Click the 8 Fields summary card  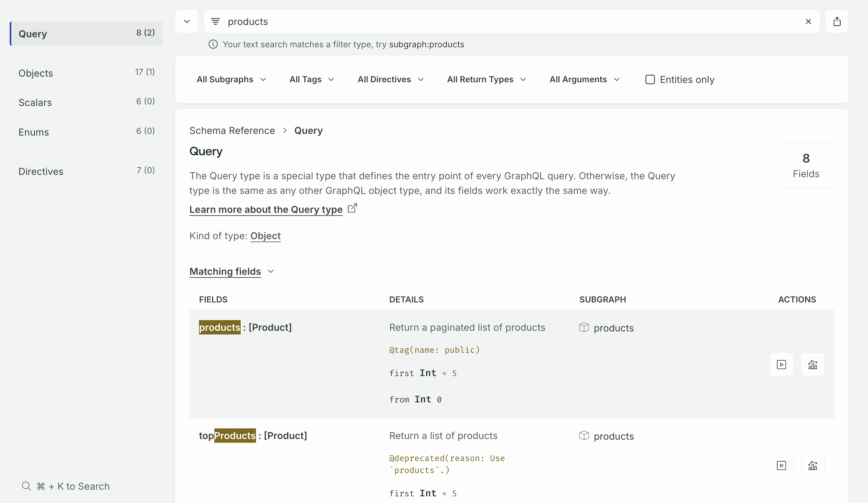[806, 165]
